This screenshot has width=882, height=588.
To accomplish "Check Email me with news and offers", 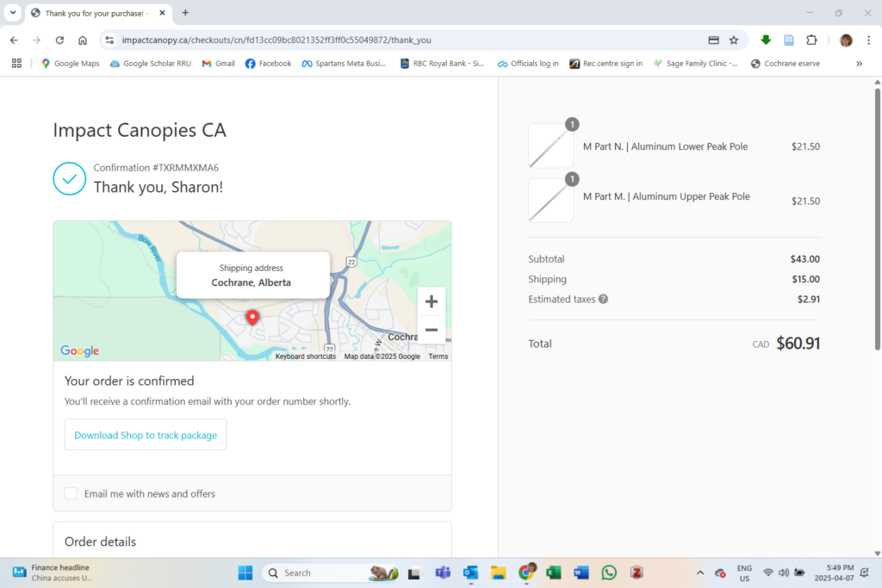I will [71, 493].
